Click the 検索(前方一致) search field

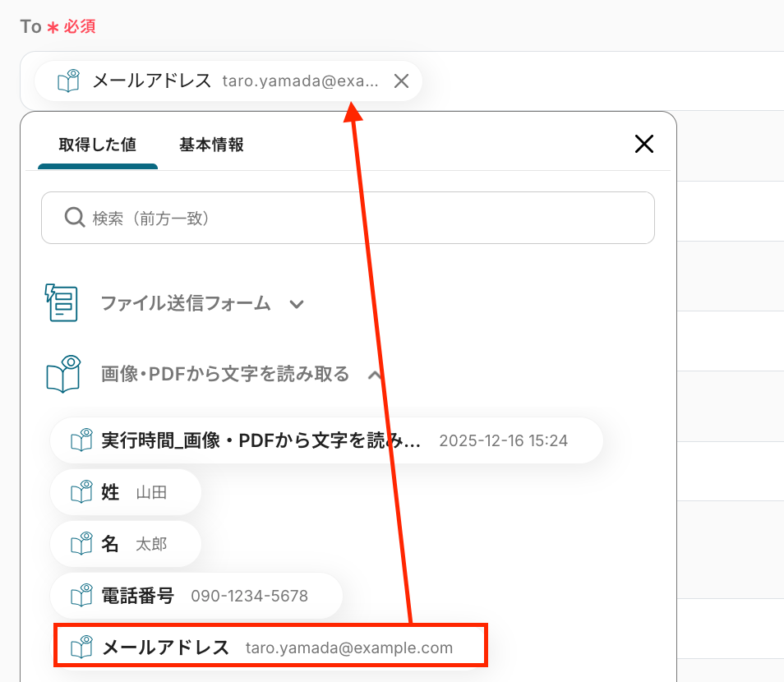(x=348, y=218)
